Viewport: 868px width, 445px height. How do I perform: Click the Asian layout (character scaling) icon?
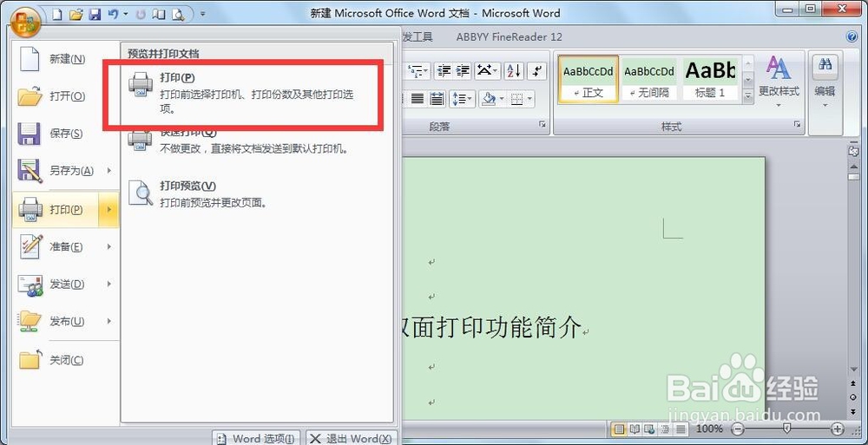pyautogui.click(x=488, y=71)
